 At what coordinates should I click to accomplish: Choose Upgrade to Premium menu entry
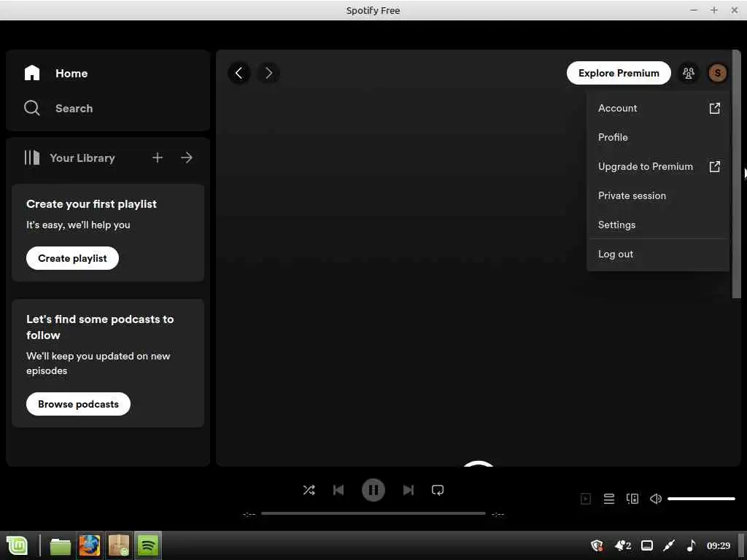[x=659, y=166]
